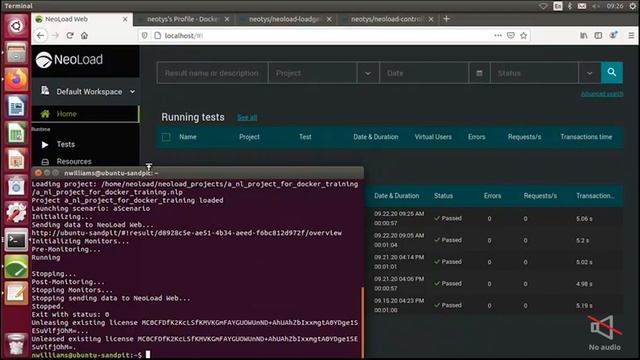Select result row dated 09.21.20 04:14 PM
640x360 pixels.
click(x=494, y=262)
